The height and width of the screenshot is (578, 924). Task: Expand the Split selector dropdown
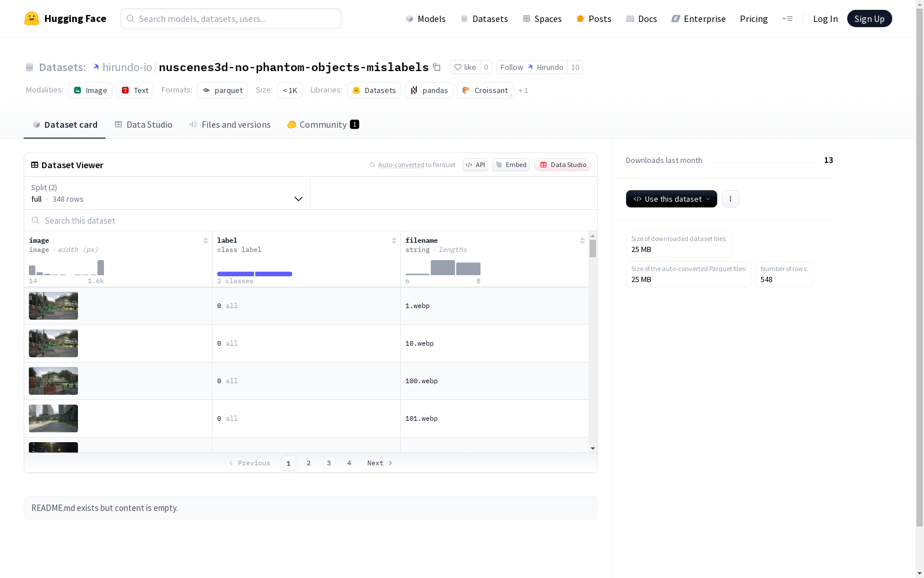167,193
